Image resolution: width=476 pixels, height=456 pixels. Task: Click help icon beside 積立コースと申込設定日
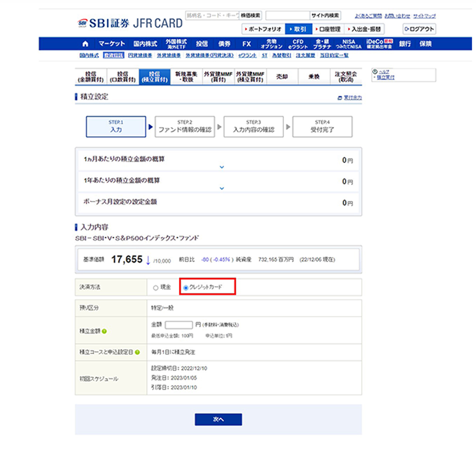point(137,352)
